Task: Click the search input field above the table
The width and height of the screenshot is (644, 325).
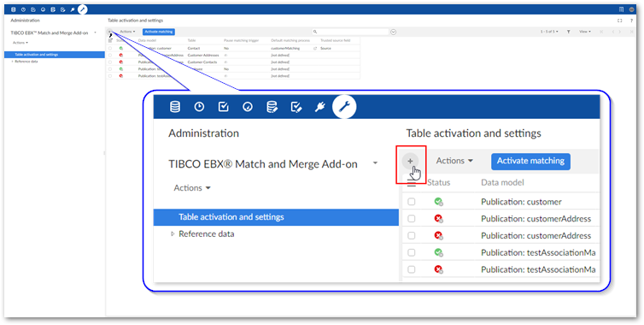Action: point(350,32)
